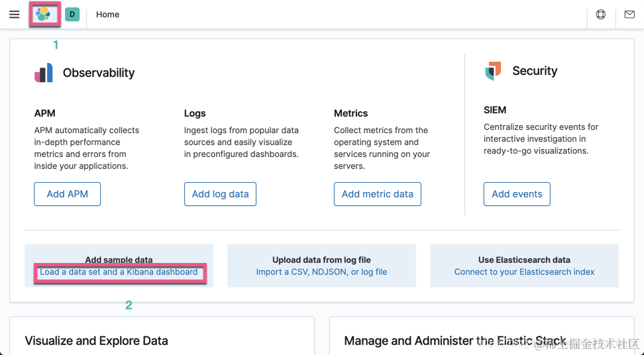Click the Observability bar chart logo
This screenshot has width=644, height=355.
tap(44, 73)
